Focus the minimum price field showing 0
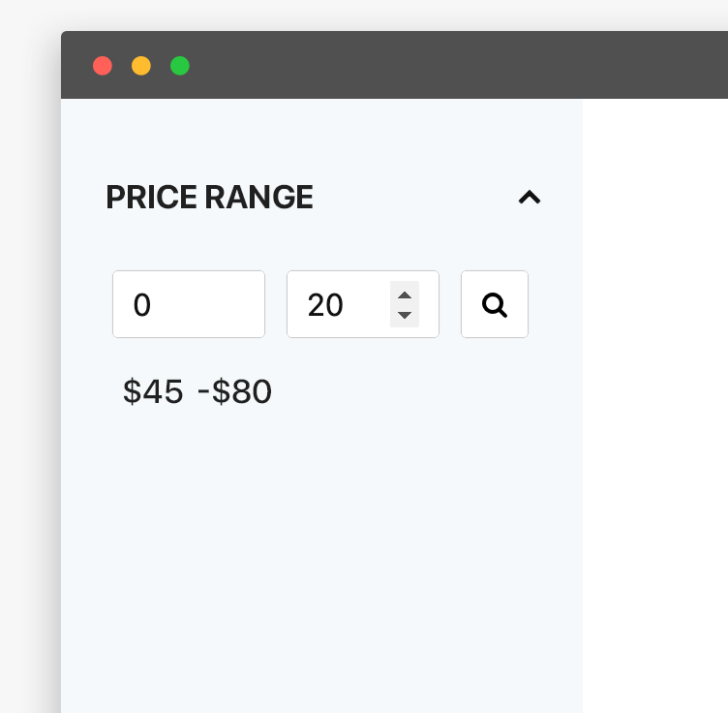The width and height of the screenshot is (728, 713). point(188,304)
